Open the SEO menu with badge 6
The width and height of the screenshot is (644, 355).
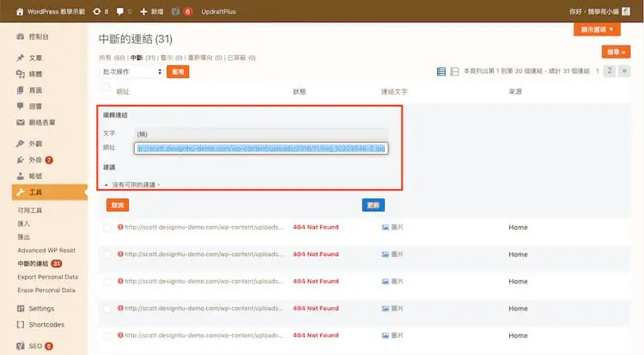coord(34,346)
